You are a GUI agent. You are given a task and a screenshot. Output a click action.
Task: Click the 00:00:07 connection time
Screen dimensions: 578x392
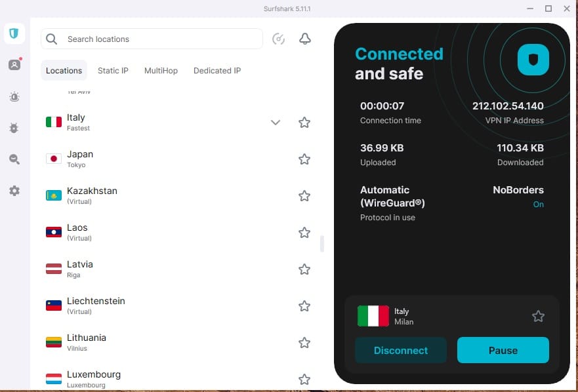[382, 106]
